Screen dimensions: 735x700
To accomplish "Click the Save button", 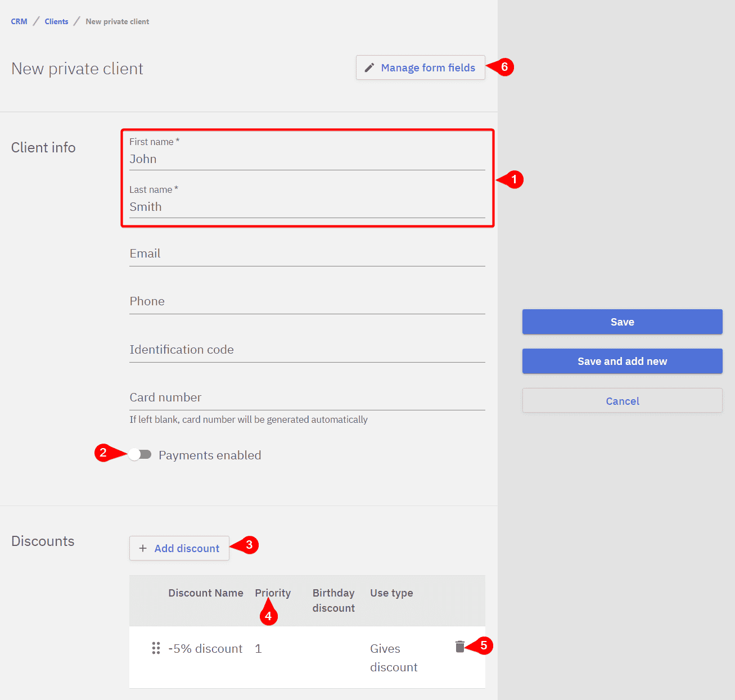I will tap(622, 322).
